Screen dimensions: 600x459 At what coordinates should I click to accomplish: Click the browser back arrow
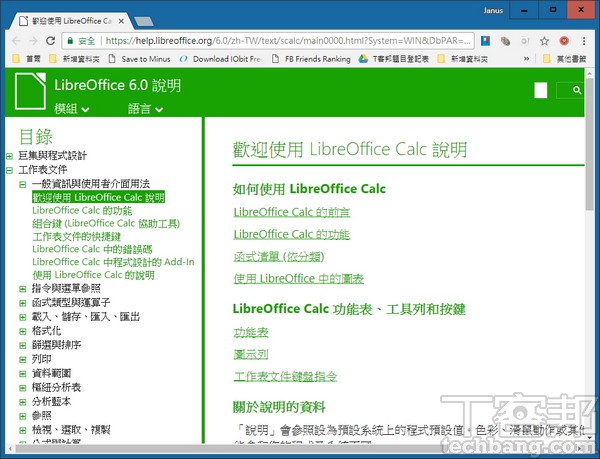[16, 41]
